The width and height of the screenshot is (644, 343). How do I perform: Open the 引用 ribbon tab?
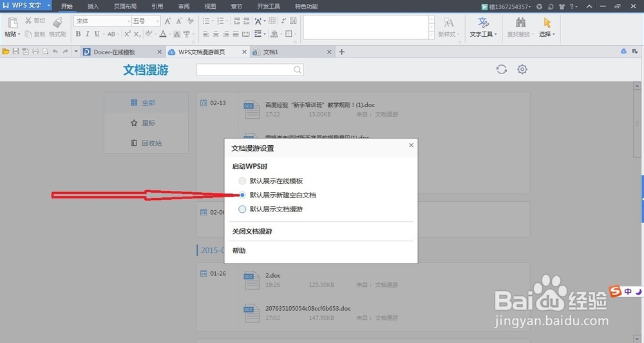(x=157, y=6)
